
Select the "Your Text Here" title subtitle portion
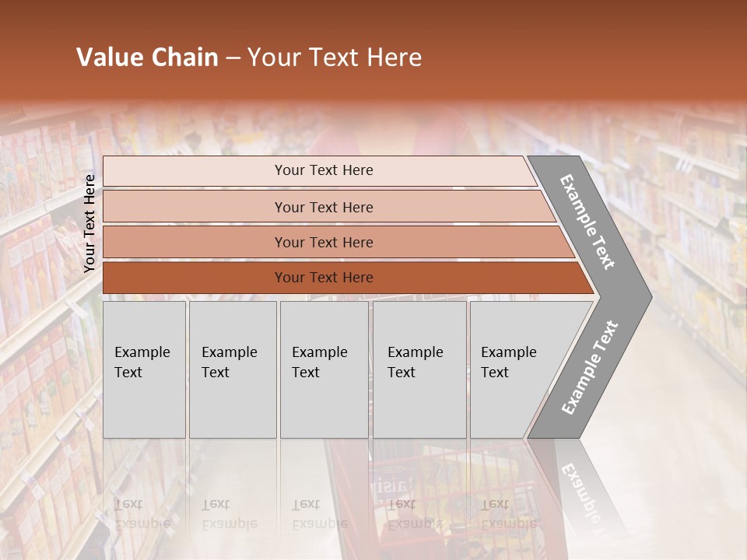tap(335, 57)
